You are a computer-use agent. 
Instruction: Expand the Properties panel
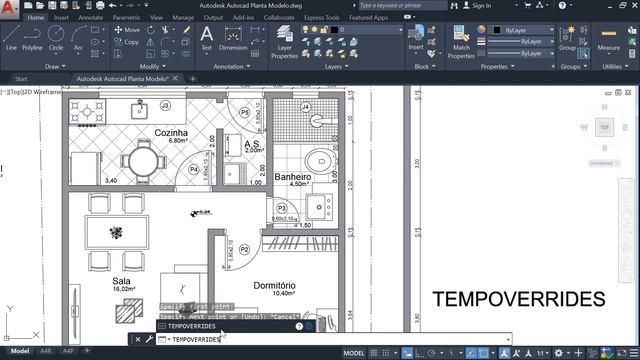pos(497,67)
